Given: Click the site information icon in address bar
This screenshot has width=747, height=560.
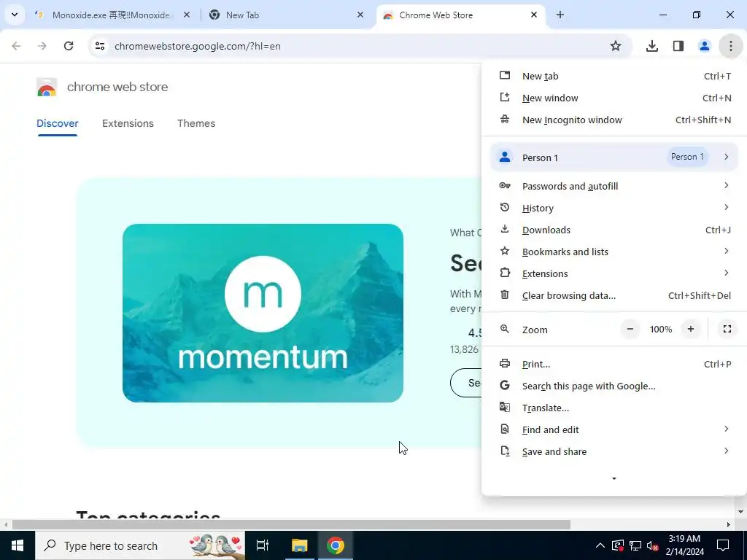Looking at the screenshot, I should click(x=99, y=46).
